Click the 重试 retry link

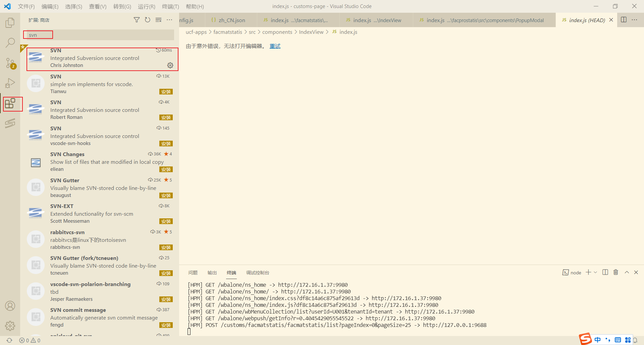point(275,46)
